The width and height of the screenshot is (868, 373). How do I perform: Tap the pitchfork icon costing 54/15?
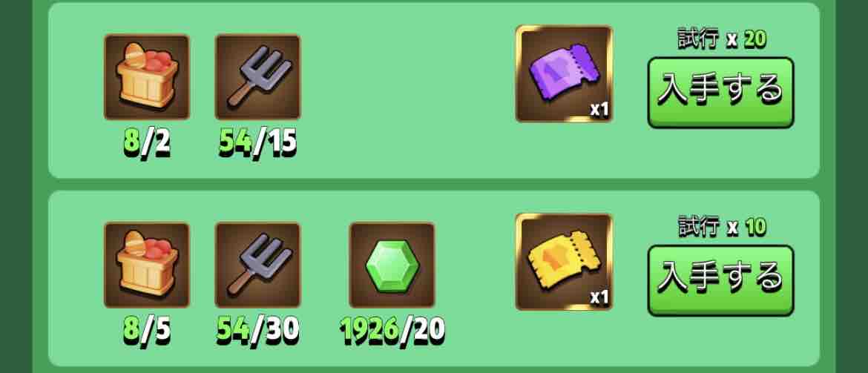[258, 77]
